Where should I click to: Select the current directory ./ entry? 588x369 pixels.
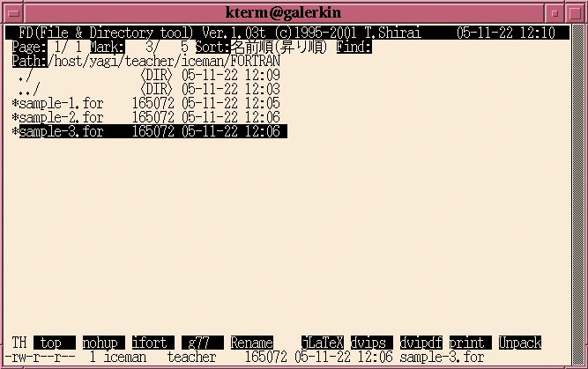pos(146,75)
